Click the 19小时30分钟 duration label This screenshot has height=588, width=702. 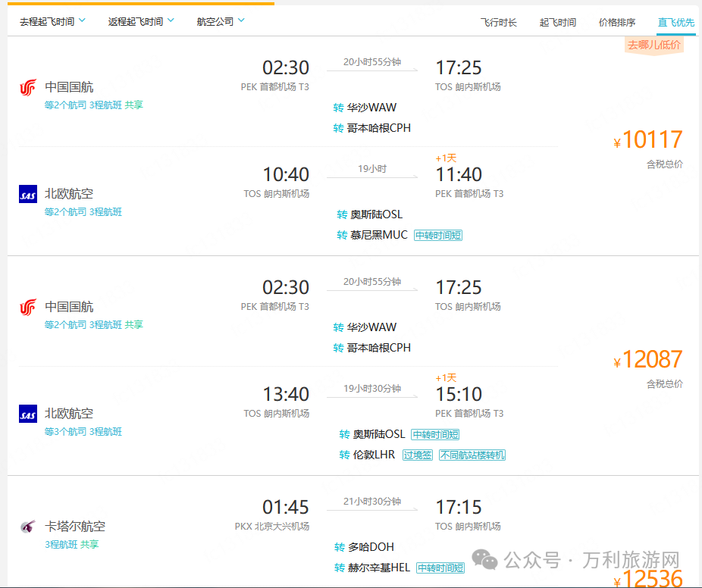[372, 389]
